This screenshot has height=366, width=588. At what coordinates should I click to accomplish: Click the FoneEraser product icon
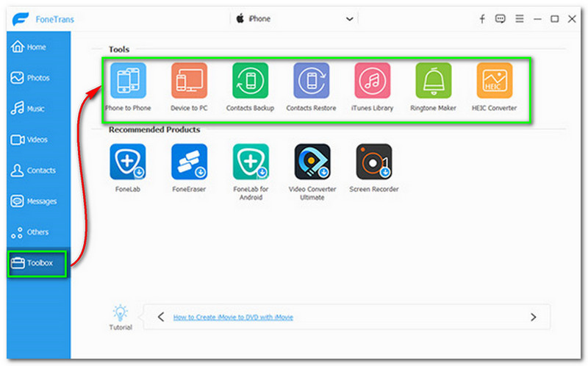189,162
